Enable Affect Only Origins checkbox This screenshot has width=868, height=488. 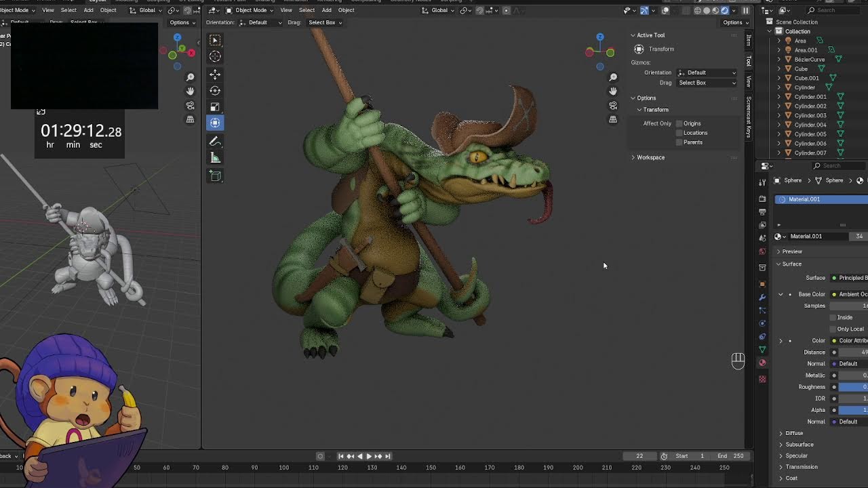(x=679, y=123)
